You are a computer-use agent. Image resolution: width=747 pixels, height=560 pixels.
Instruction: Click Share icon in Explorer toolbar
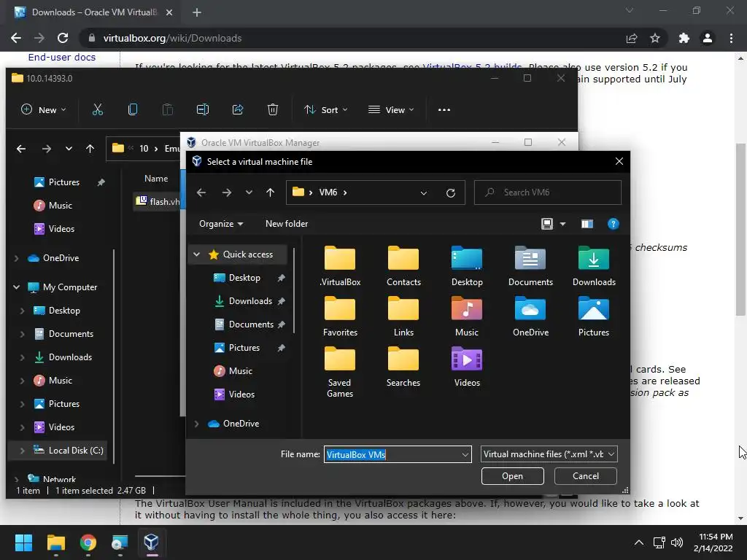pyautogui.click(x=238, y=110)
